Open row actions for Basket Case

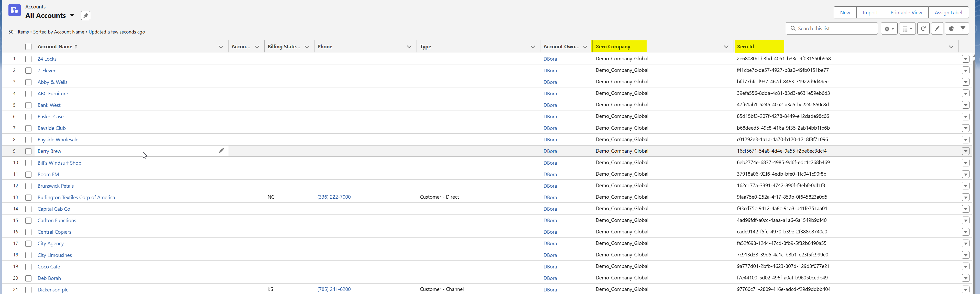click(966, 116)
